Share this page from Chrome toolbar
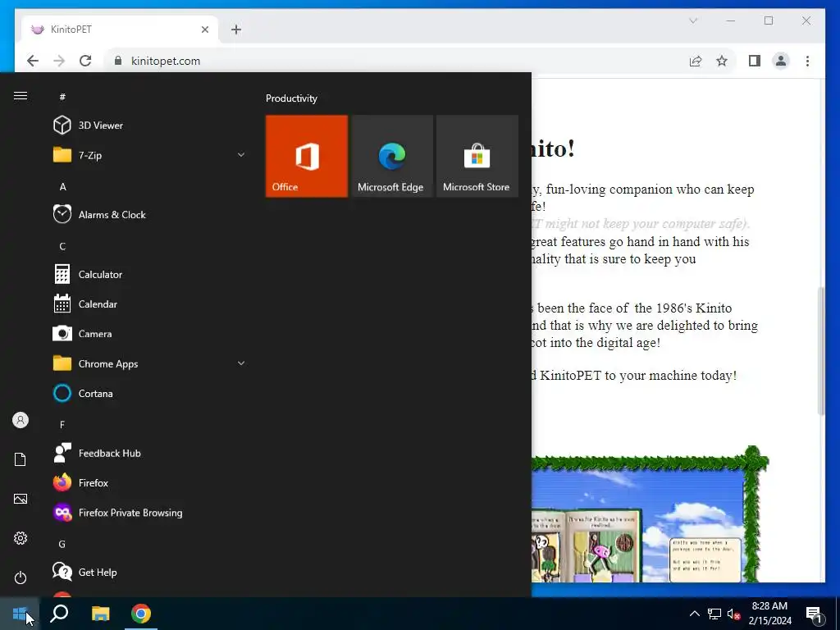Image resolution: width=840 pixels, height=630 pixels. click(696, 61)
